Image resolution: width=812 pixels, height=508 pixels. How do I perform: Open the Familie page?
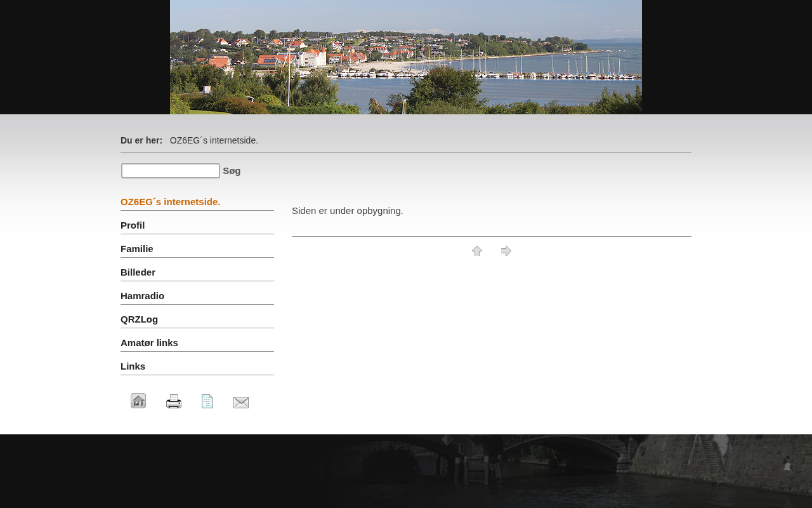(x=137, y=249)
